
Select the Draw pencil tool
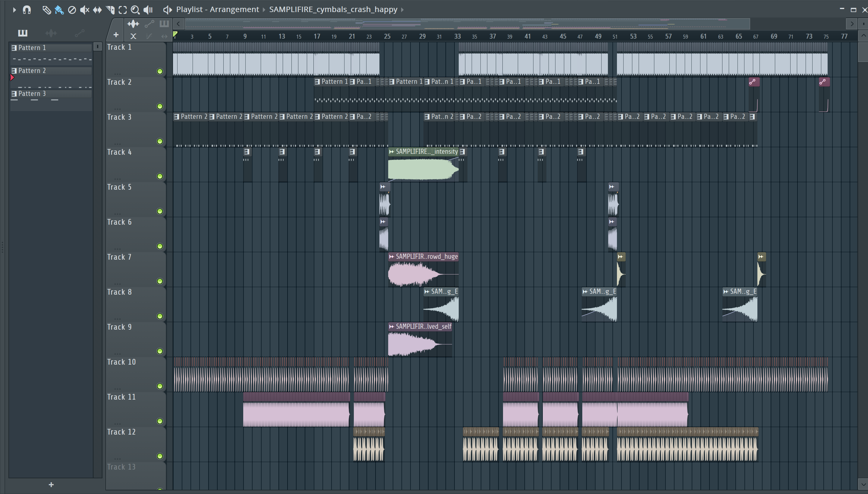(x=46, y=10)
